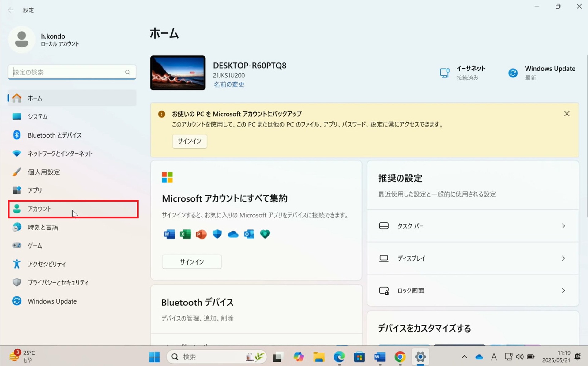This screenshot has height=366, width=588.
Task: Click サインイン in Microsoft アカウント card
Action: pyautogui.click(x=192, y=262)
